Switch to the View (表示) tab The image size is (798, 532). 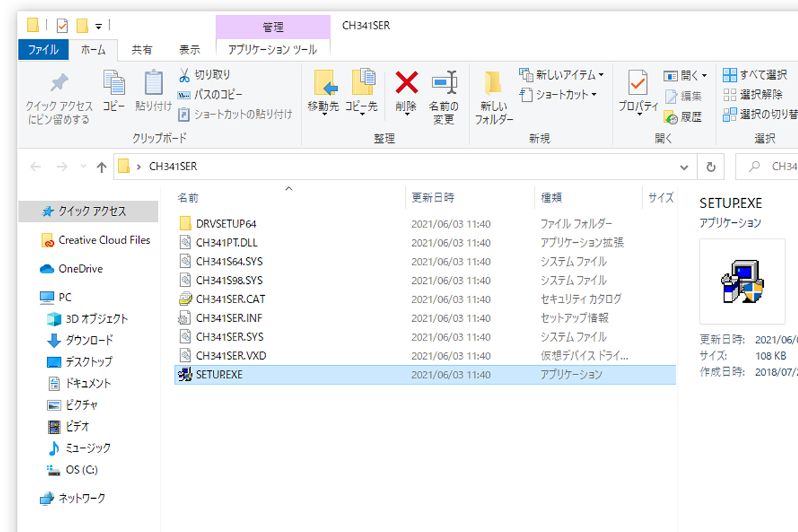click(190, 50)
